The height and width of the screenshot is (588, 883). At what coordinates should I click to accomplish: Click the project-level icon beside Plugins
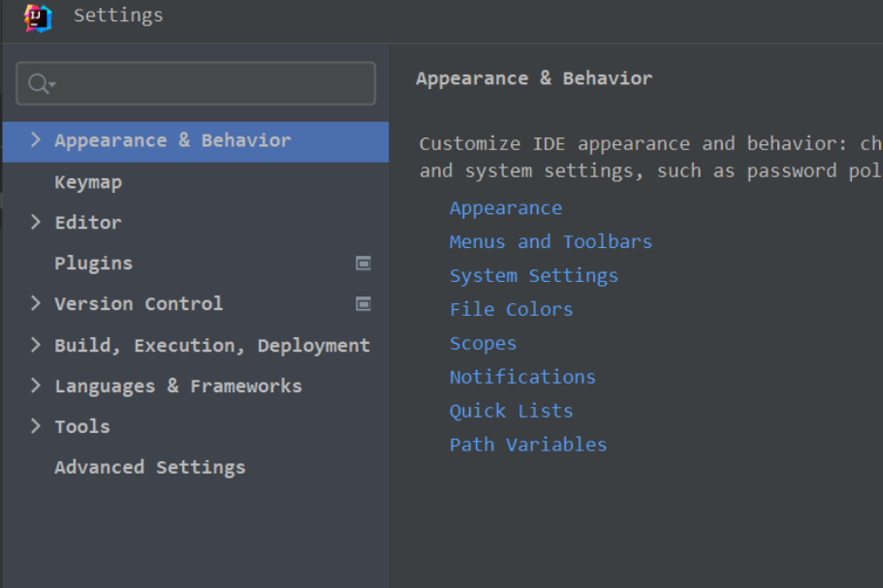[363, 263]
